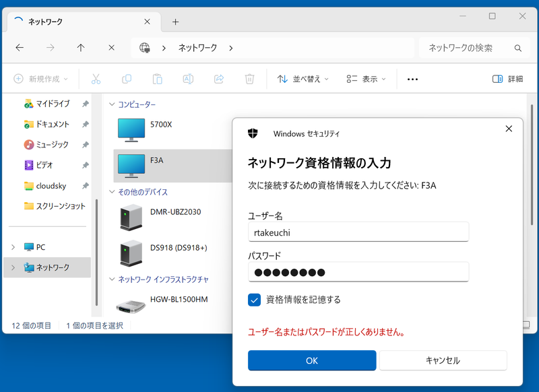Switch to the ネットワーク Explorer tab
Viewport: 539px width, 392px height.
[x=81, y=21]
